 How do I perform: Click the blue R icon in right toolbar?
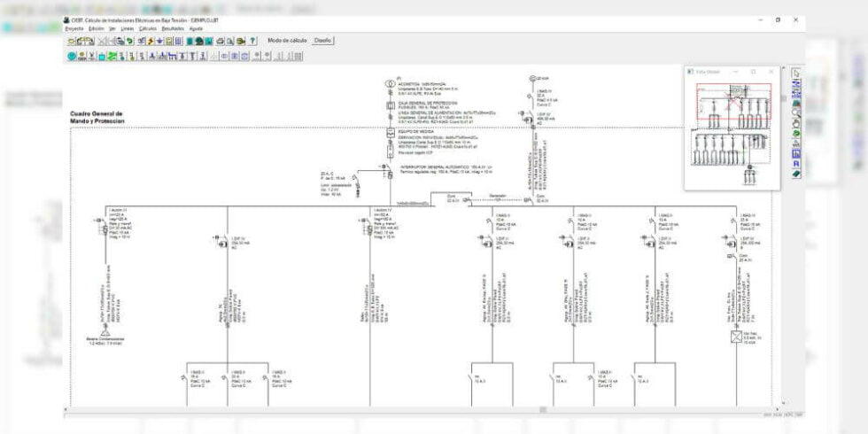point(795,164)
